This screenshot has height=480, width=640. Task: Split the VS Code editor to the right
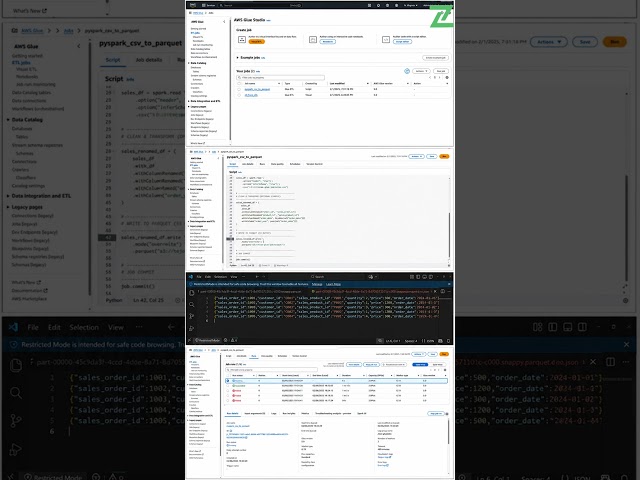tap(442, 291)
